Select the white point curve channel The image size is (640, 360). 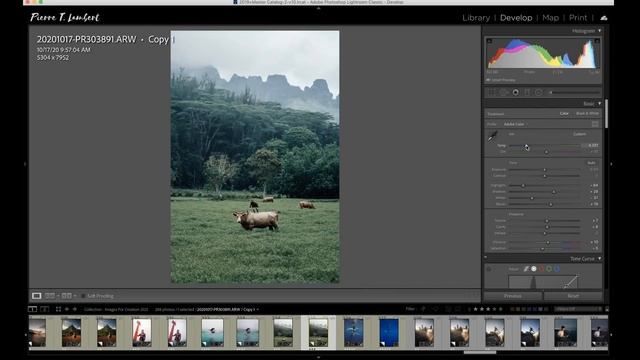pos(534,269)
